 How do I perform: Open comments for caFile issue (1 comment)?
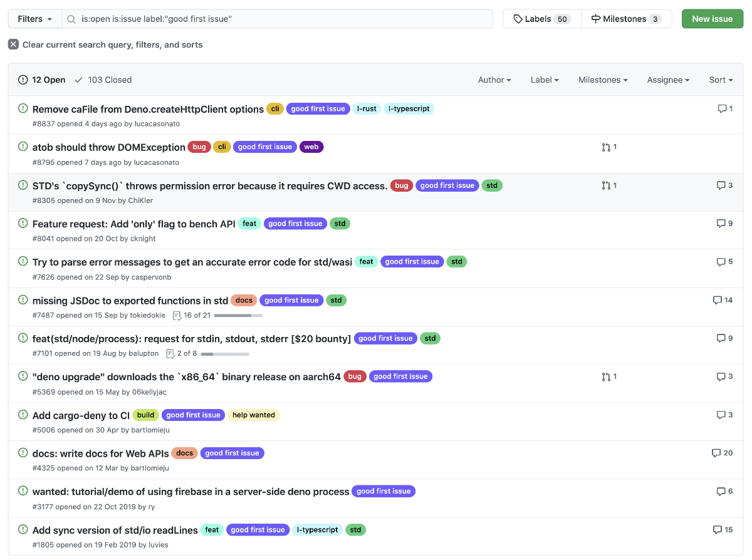(725, 109)
